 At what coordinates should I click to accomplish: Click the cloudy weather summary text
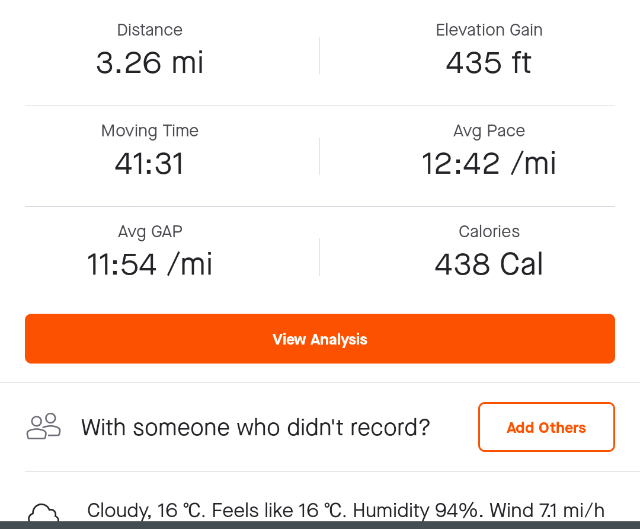(x=346, y=510)
